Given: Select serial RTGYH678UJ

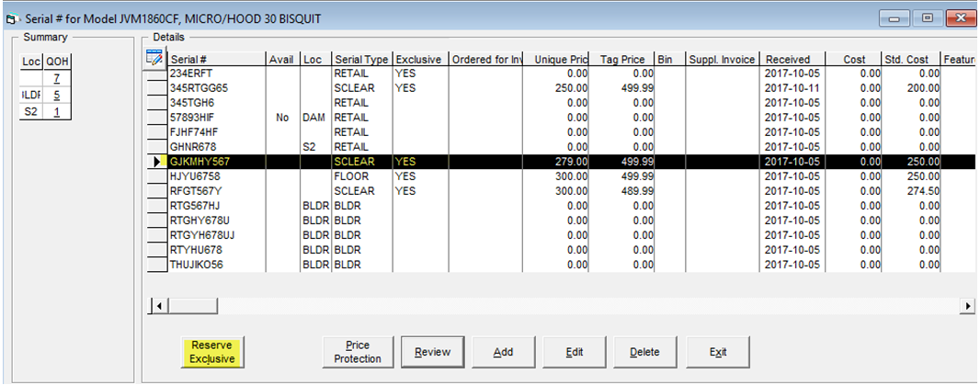Looking at the screenshot, I should (x=217, y=235).
